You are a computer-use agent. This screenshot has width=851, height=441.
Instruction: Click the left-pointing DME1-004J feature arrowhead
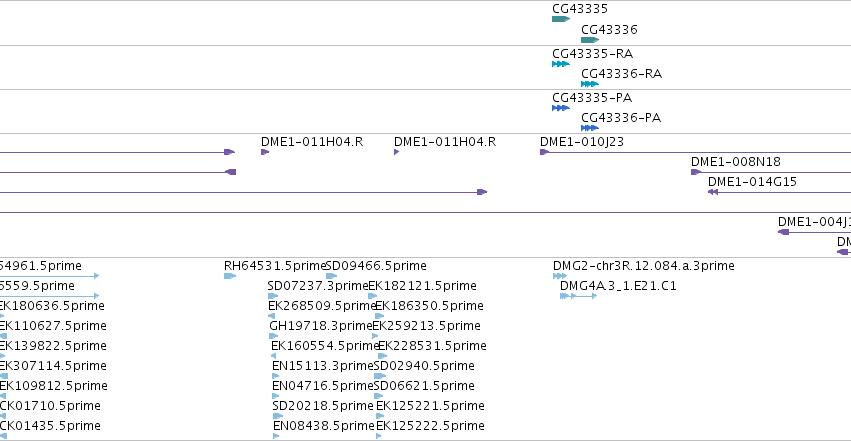(783, 232)
